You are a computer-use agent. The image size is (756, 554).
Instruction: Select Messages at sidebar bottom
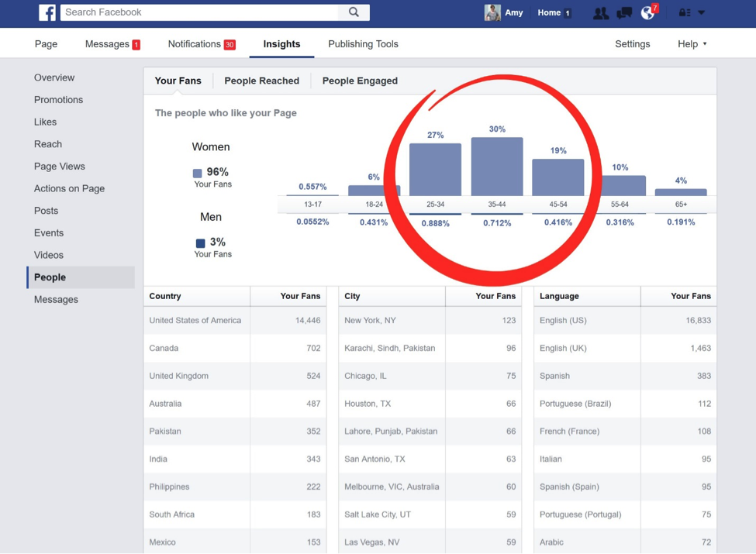point(56,300)
